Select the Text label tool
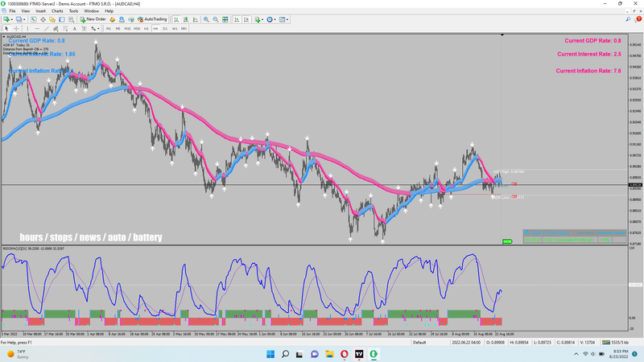 click(74, 28)
